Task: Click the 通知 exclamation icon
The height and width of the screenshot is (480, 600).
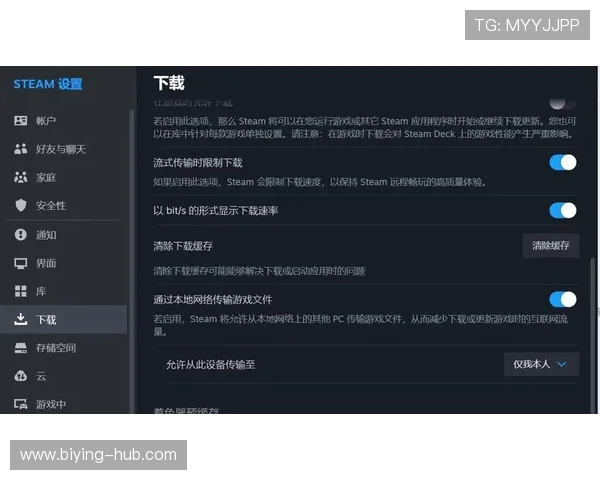Action: click(20, 234)
